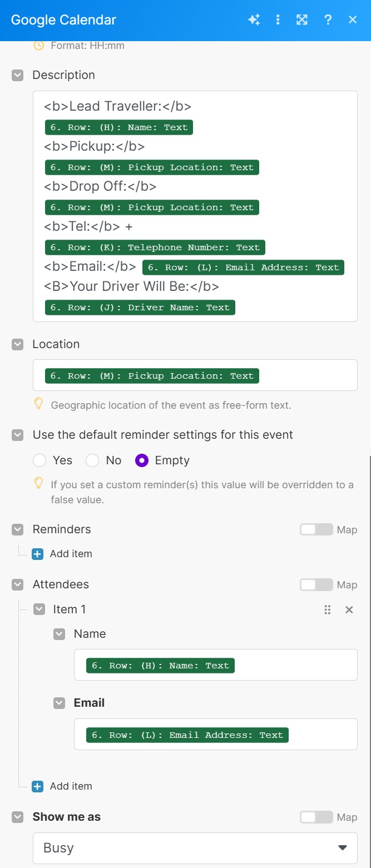Click plus icon to add attendee item
This screenshot has width=371, height=868.
(38, 786)
